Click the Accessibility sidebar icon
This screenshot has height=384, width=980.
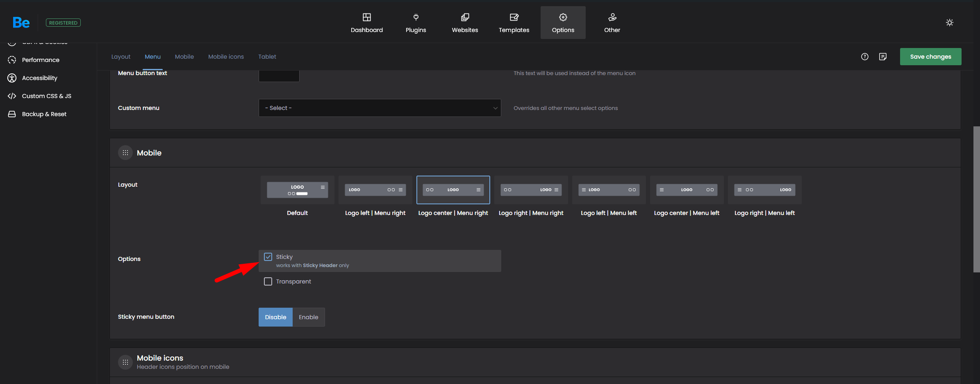12,78
